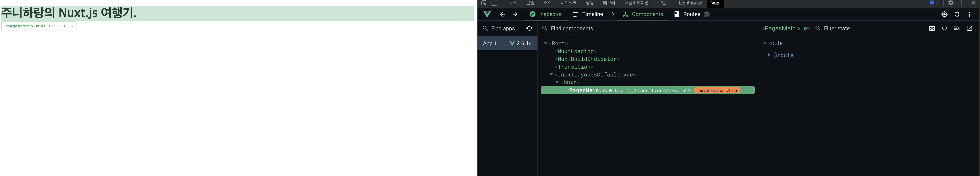Click the plugins puzzle-piece icon

click(x=707, y=14)
